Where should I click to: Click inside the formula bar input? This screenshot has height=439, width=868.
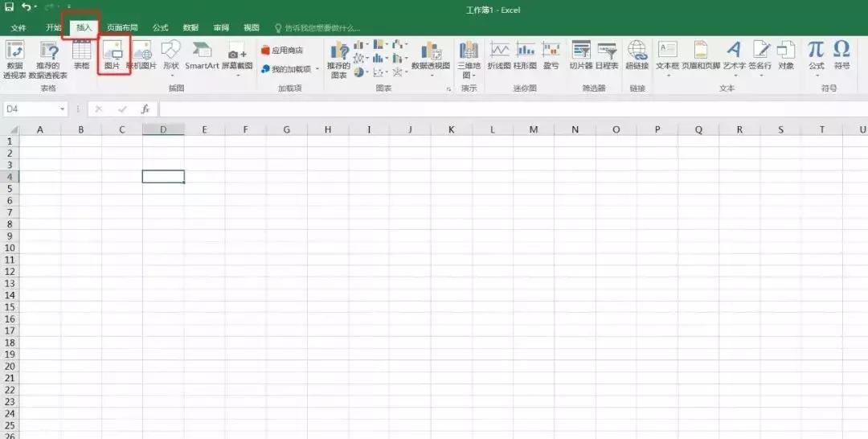[x=513, y=109]
